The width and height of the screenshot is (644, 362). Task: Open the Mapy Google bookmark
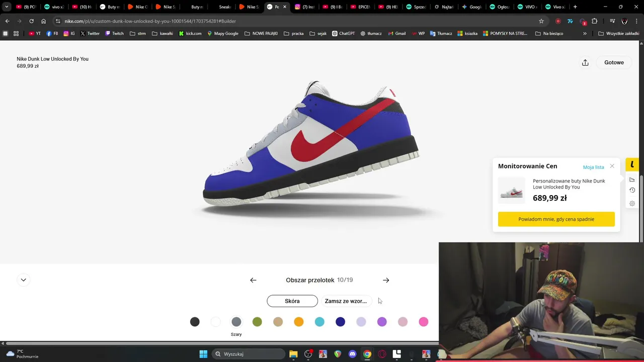tap(223, 34)
